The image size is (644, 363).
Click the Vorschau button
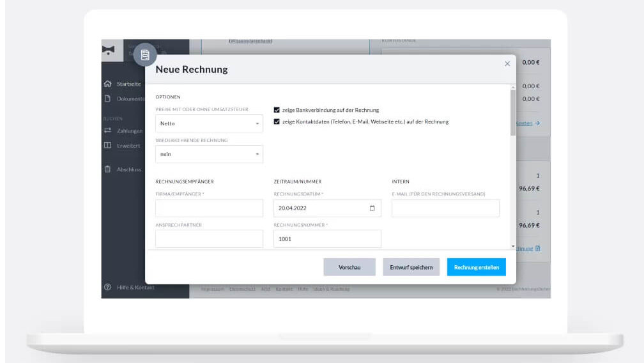click(349, 267)
